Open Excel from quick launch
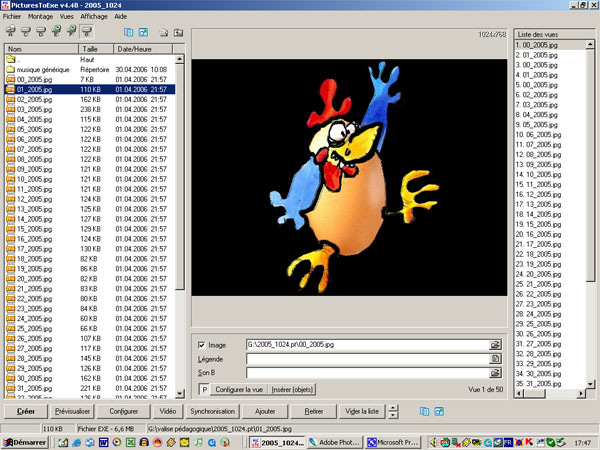The height and width of the screenshot is (450, 600). (130, 442)
